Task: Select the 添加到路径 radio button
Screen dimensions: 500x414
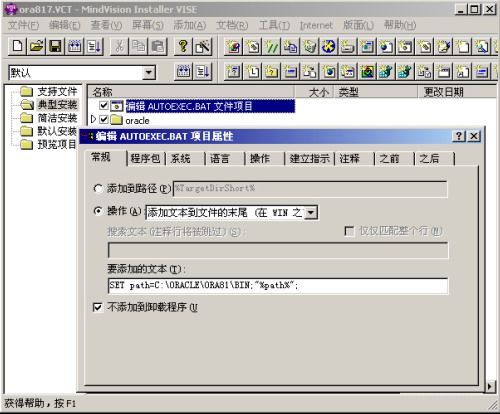Action: pos(98,189)
